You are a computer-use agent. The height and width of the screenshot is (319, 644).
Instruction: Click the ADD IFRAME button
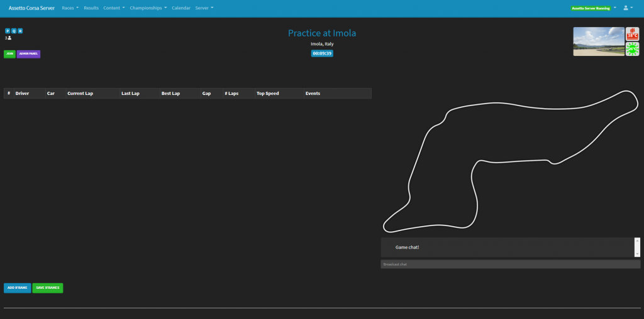[x=17, y=288]
